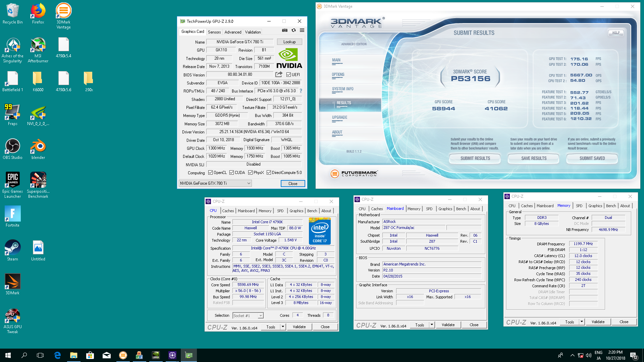Click Close button in GPU-Z window
The height and width of the screenshot is (362, 644).
292,183
